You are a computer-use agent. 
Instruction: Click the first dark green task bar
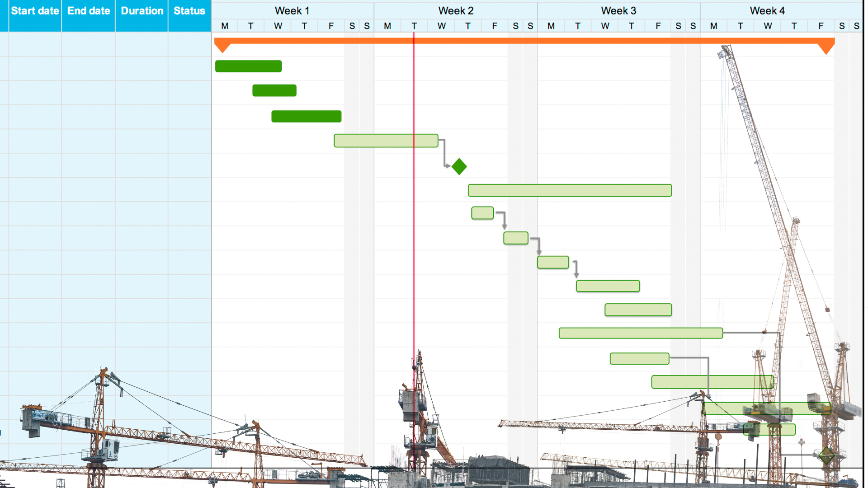point(248,66)
